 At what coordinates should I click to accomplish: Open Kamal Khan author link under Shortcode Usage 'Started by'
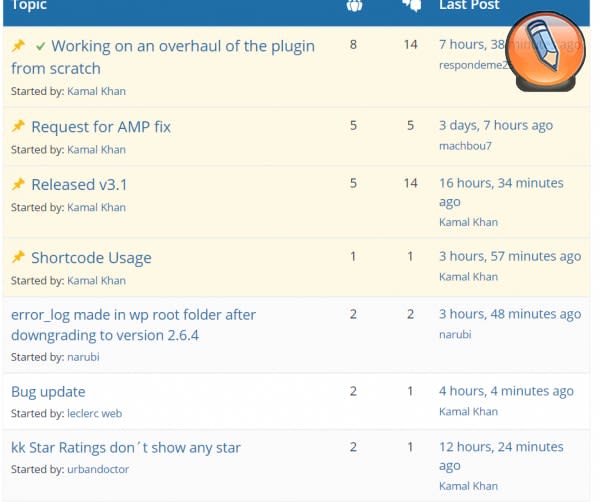click(96, 280)
